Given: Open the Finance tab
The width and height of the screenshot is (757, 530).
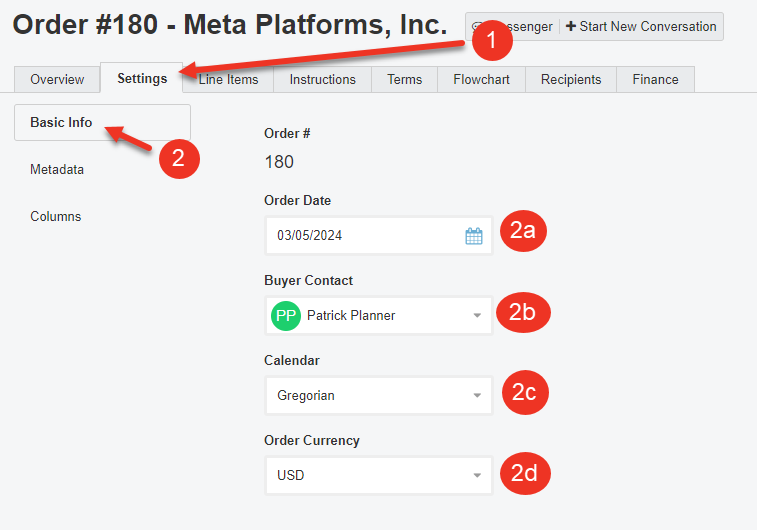Looking at the screenshot, I should (x=656, y=79).
